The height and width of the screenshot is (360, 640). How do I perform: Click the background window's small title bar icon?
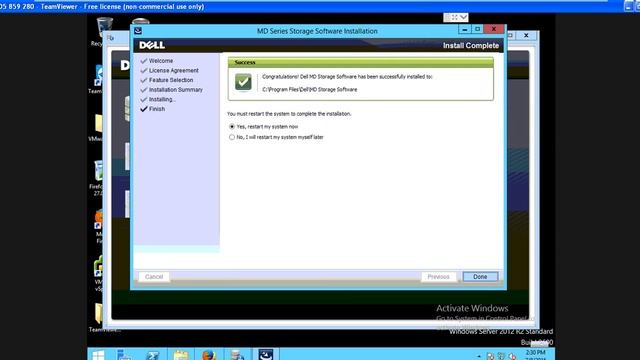[111, 38]
